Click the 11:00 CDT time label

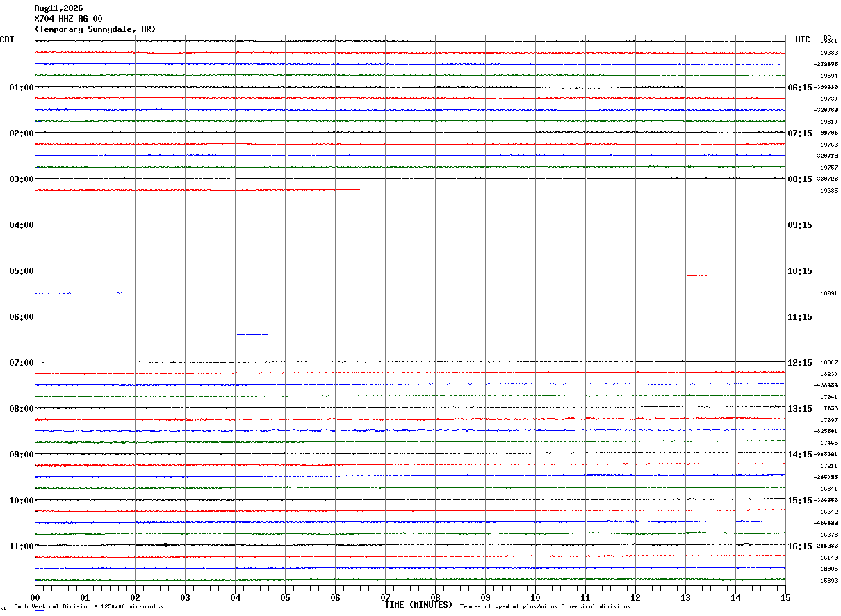tap(22, 546)
